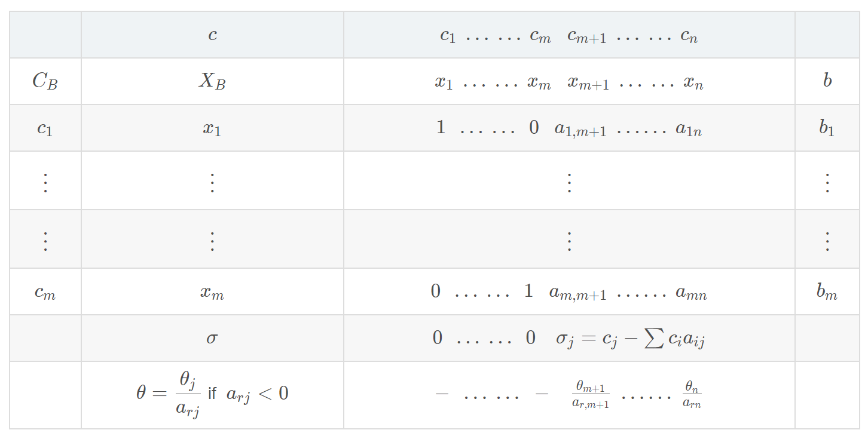Select the coefficient row containing a_m,m+1
This screenshot has height=436, width=868.
pyautogui.click(x=569, y=292)
